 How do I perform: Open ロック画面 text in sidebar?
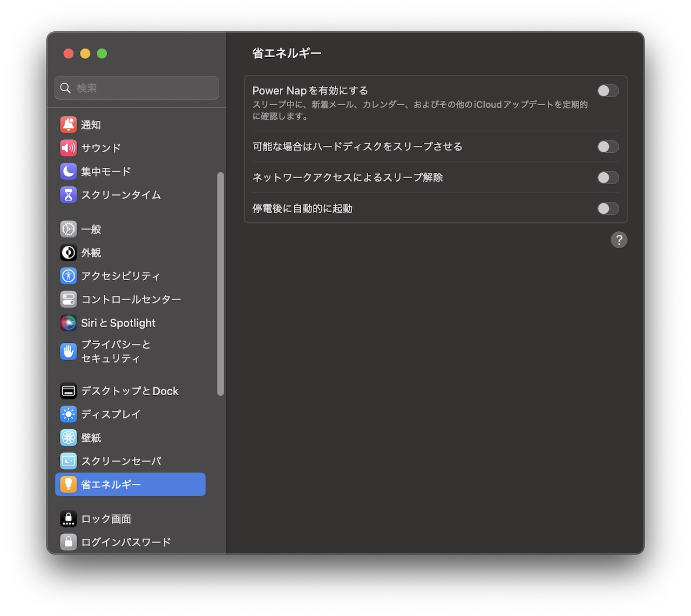point(106,519)
